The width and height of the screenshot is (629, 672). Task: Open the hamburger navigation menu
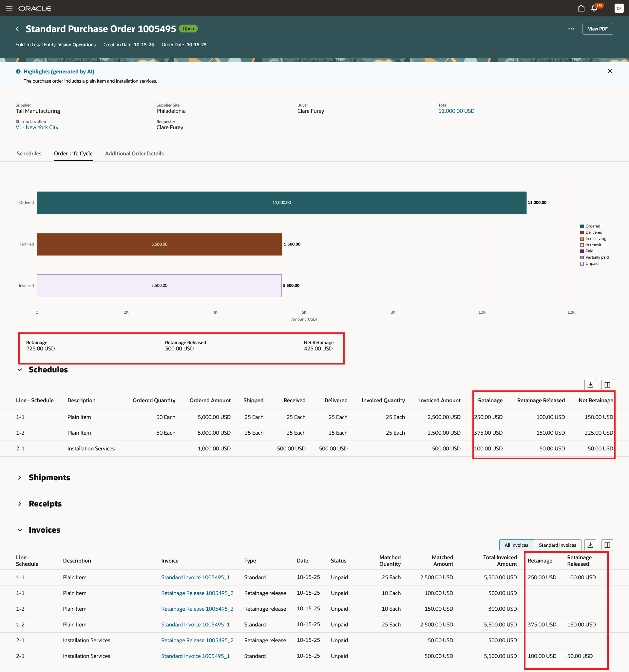9,8
